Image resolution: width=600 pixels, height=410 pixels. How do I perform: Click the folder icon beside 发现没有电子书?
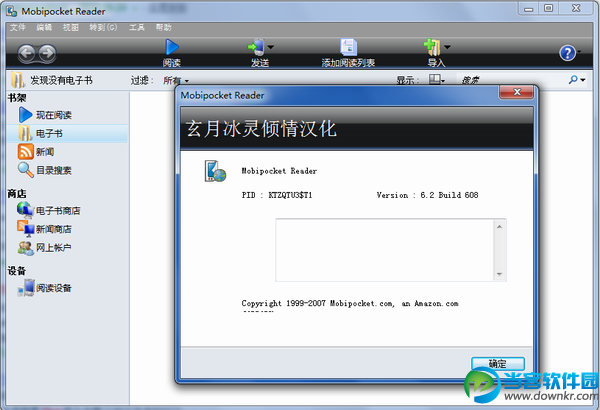click(18, 80)
